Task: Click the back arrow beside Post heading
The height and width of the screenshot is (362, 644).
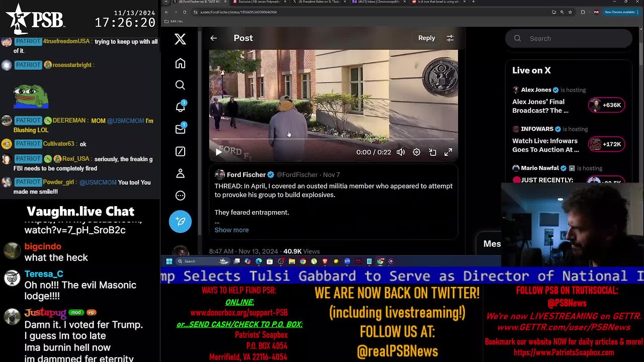Action: point(213,38)
